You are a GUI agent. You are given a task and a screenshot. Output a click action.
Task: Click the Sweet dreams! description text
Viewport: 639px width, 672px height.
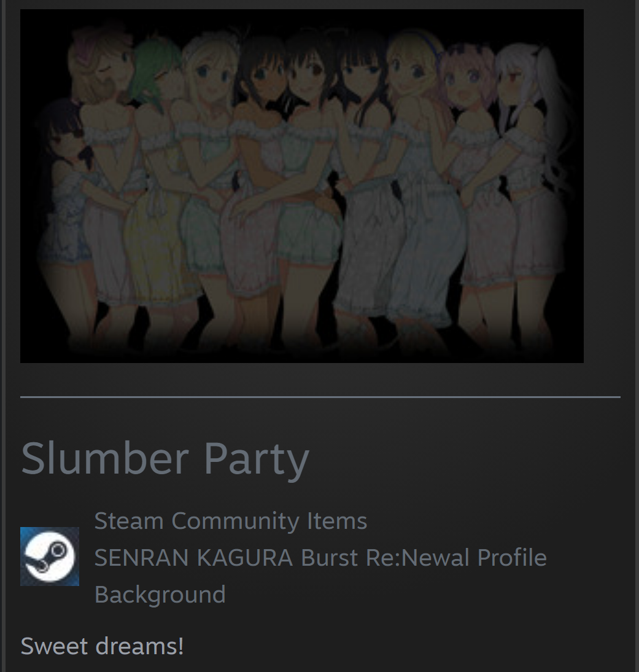coord(102,646)
